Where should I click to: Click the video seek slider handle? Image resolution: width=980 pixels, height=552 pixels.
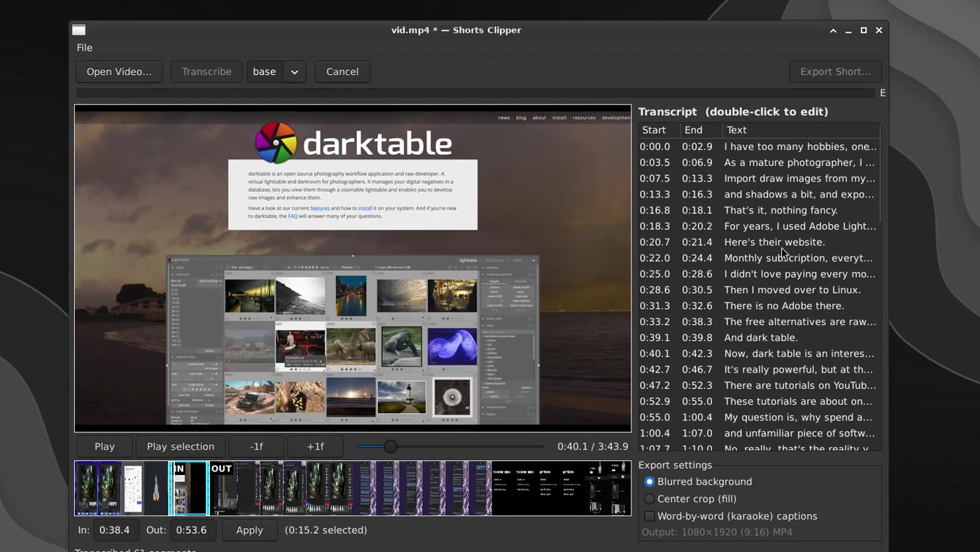click(390, 446)
